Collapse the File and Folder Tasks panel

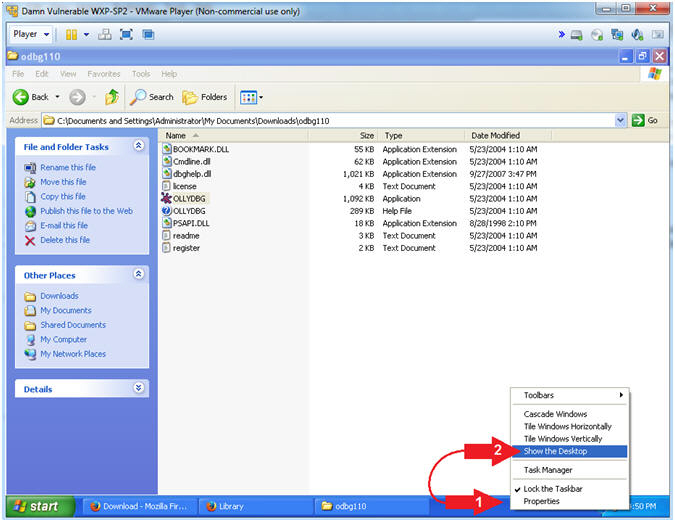[x=138, y=146]
